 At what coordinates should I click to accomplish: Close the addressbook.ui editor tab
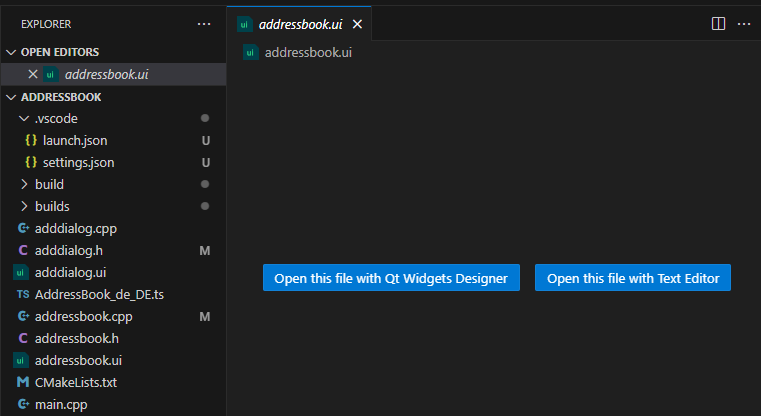(357, 24)
